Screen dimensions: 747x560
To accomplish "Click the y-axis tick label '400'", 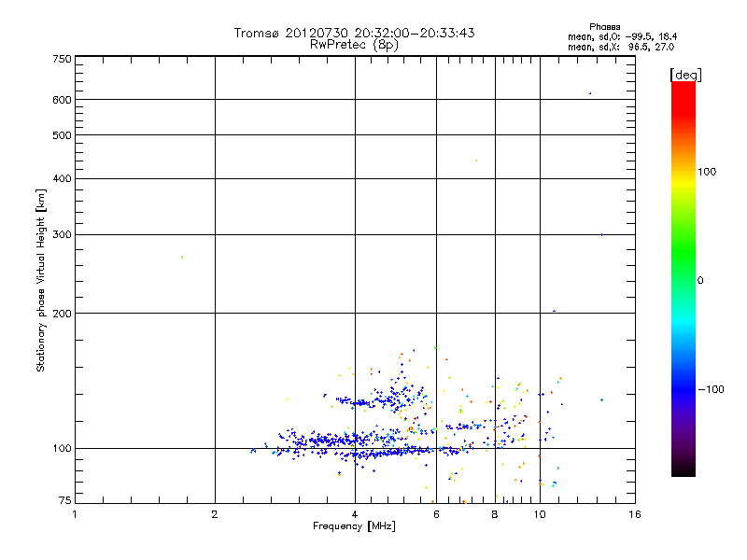I will coord(62,178).
